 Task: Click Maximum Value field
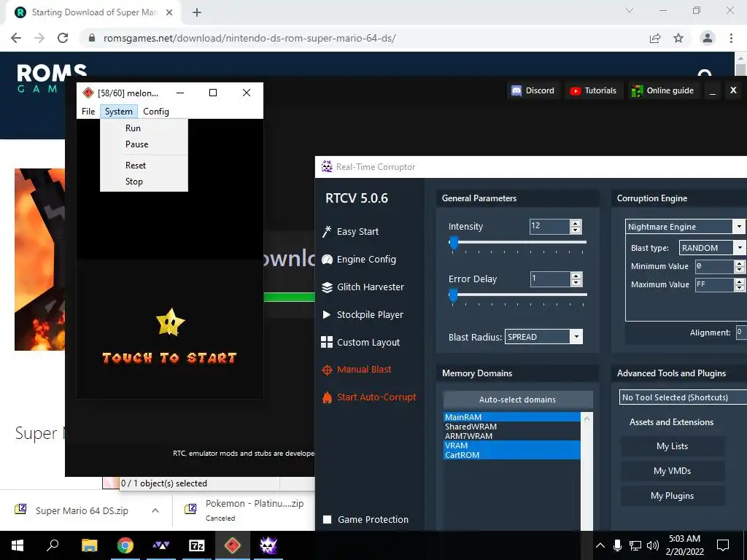coord(715,284)
